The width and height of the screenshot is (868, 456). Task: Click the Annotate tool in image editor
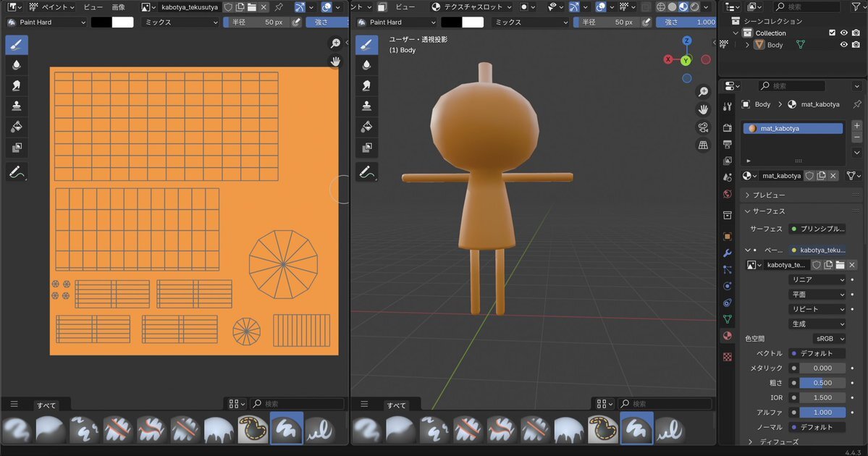pyautogui.click(x=16, y=172)
